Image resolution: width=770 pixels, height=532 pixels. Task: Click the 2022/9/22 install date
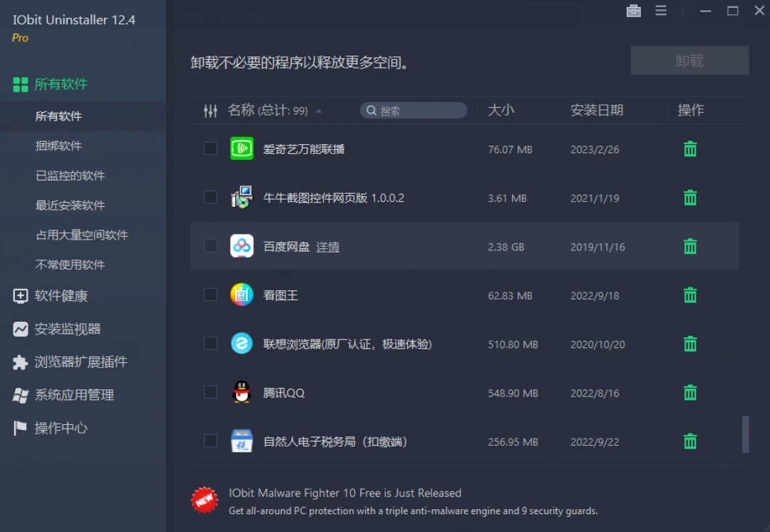pyautogui.click(x=595, y=441)
